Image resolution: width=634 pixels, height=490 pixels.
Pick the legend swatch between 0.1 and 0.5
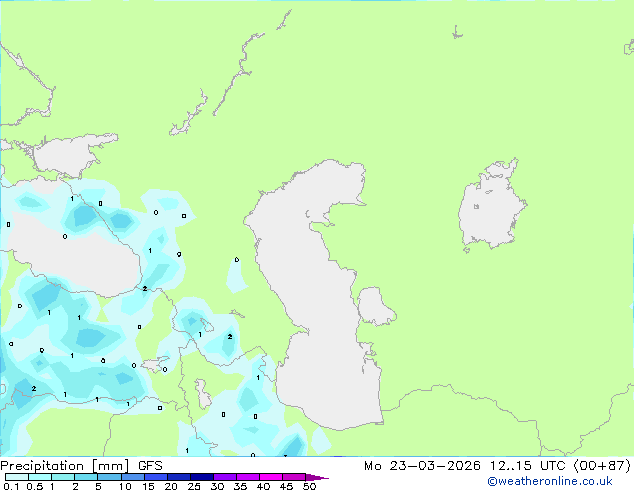pyautogui.click(x=17, y=477)
